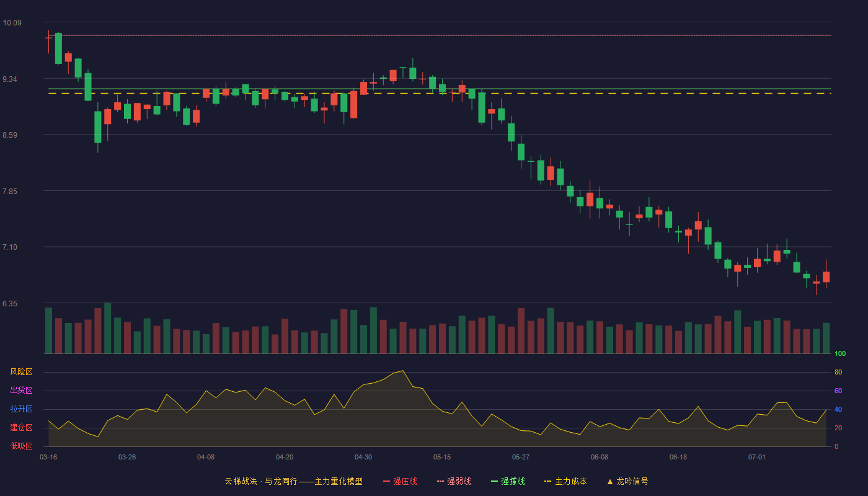Select the 建仓区 zone label
Image resolution: width=868 pixels, height=496 pixels.
point(21,428)
